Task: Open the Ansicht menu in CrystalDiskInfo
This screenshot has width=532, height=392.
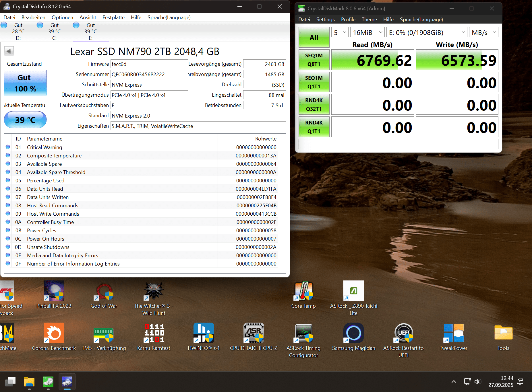Action: pyautogui.click(x=88, y=17)
